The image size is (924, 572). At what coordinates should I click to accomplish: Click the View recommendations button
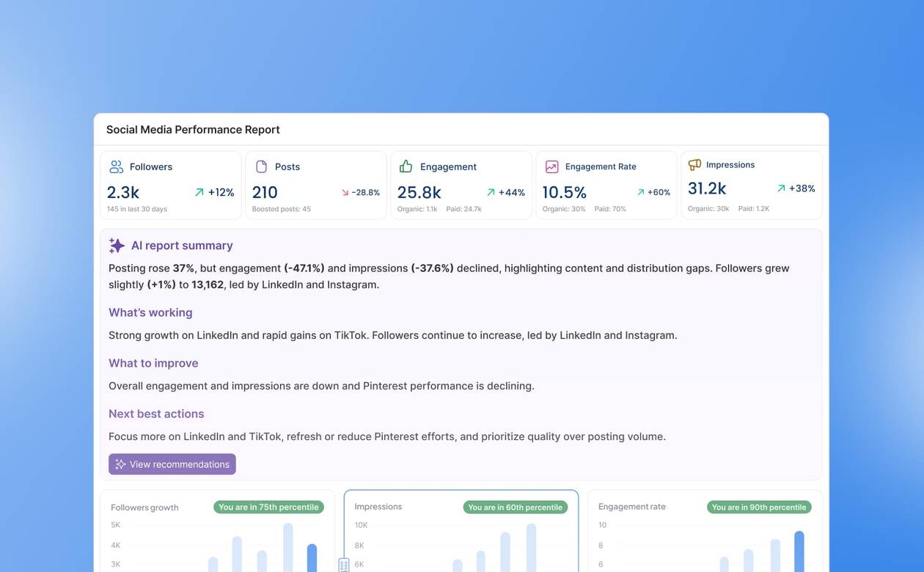tap(172, 464)
